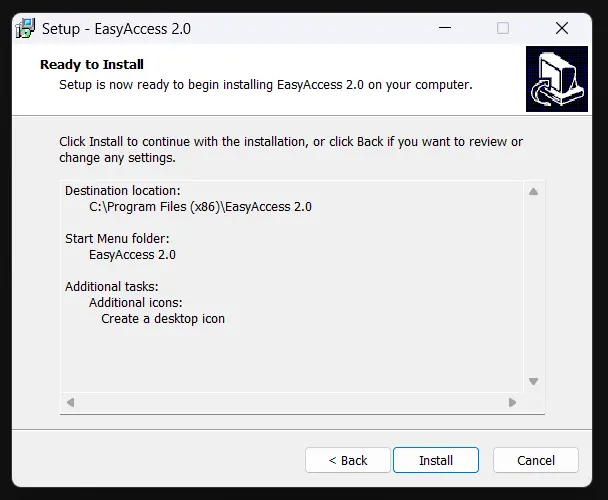
Task: Click the 'Additional icons:' line
Action: pos(135,303)
